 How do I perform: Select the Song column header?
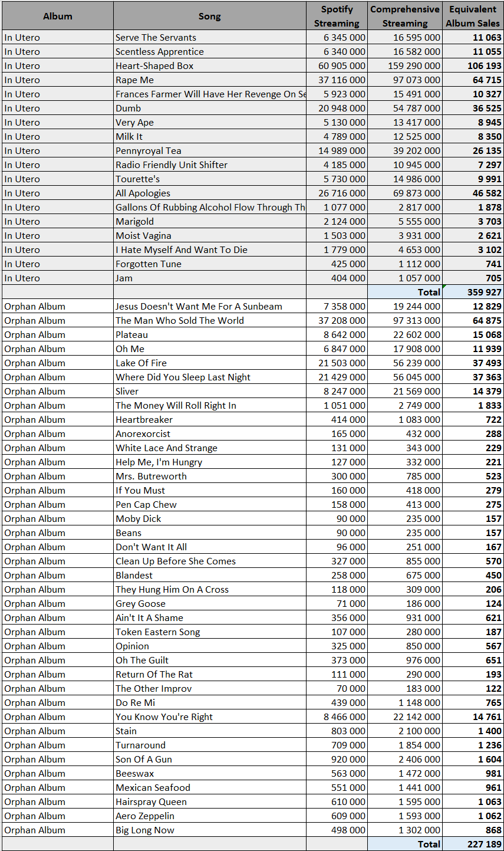point(209,16)
